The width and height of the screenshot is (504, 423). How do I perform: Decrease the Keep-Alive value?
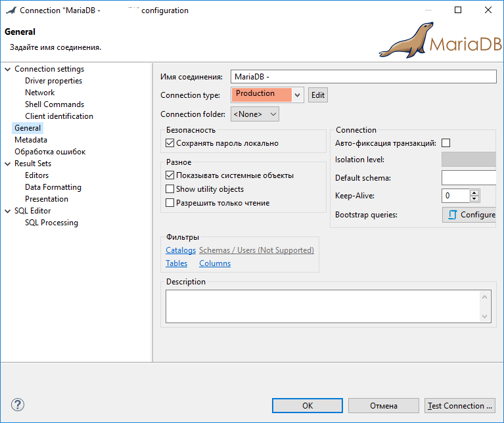474,199
